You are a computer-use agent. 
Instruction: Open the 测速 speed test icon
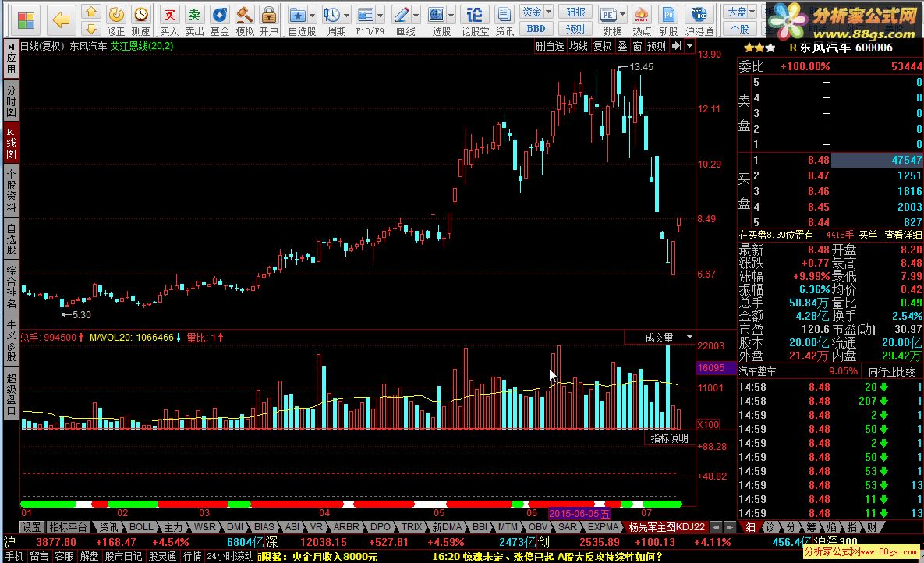click(x=141, y=20)
